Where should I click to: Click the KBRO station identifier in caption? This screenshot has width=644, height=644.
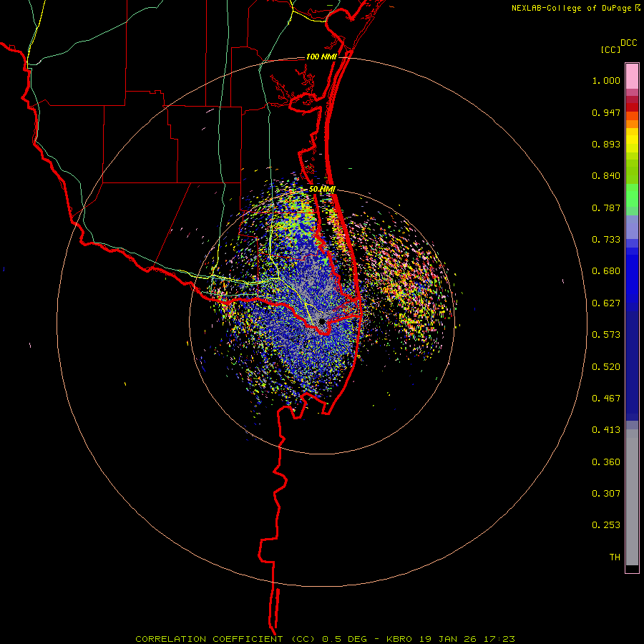pos(399,639)
